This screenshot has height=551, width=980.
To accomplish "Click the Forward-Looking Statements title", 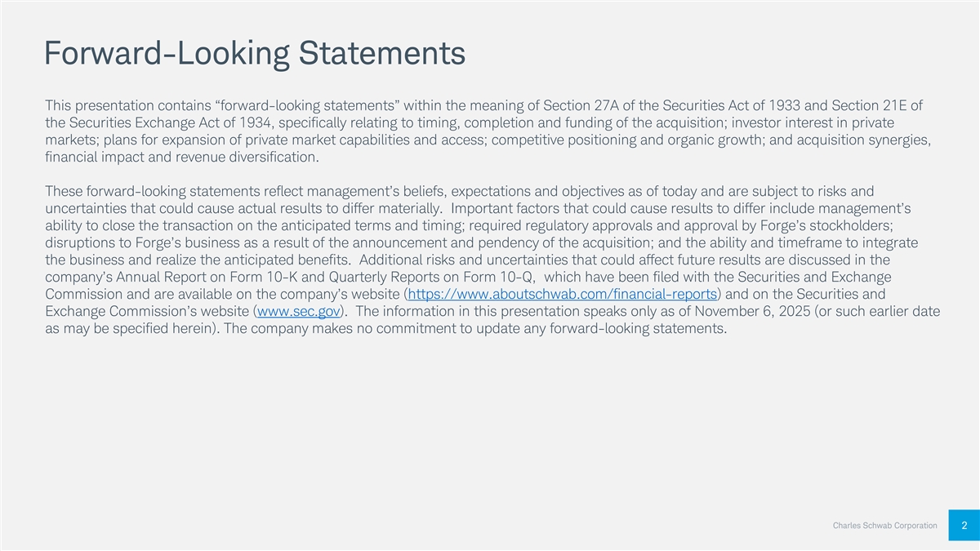I will pos(256,54).
